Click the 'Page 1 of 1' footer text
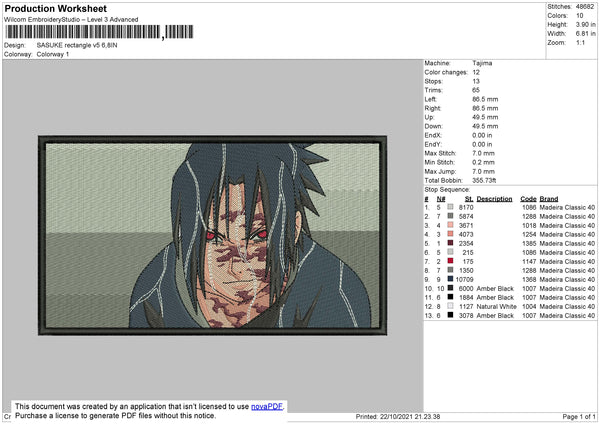The image size is (600, 424). pyautogui.click(x=579, y=417)
